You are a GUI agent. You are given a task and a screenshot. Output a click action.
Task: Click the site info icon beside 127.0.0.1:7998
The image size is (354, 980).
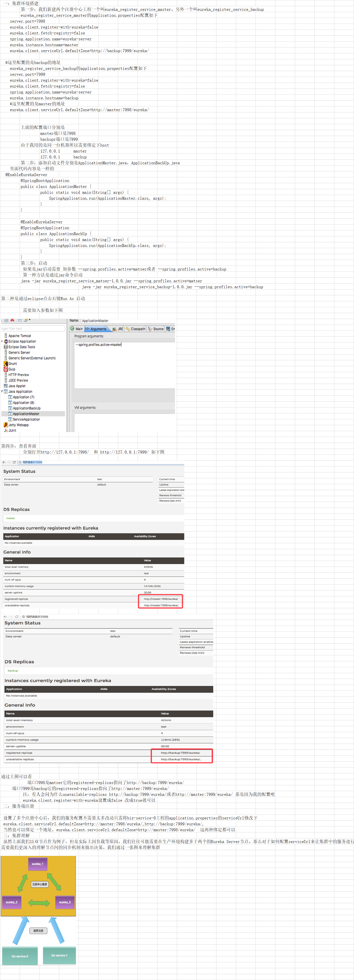(24, 617)
